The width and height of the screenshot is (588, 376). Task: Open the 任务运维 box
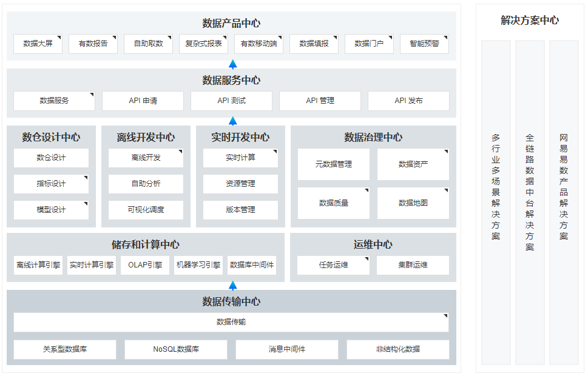point(333,266)
